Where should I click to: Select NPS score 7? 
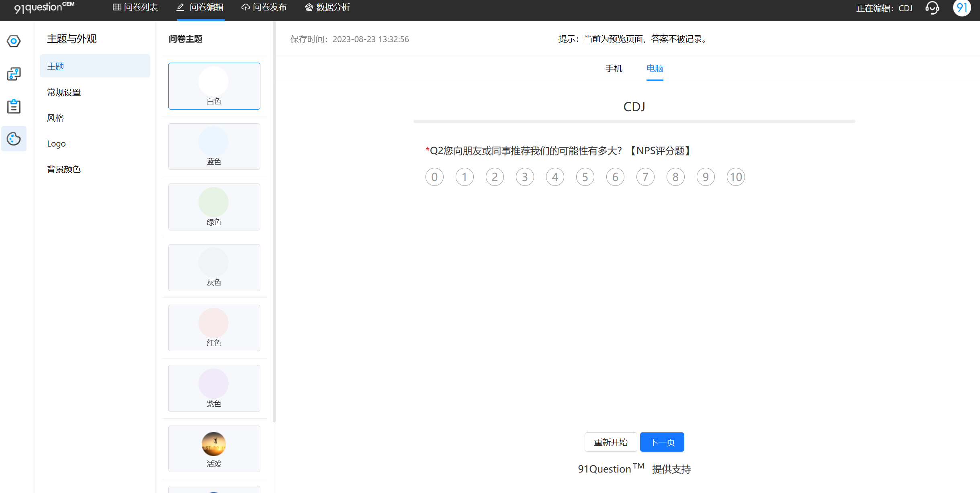pyautogui.click(x=645, y=177)
